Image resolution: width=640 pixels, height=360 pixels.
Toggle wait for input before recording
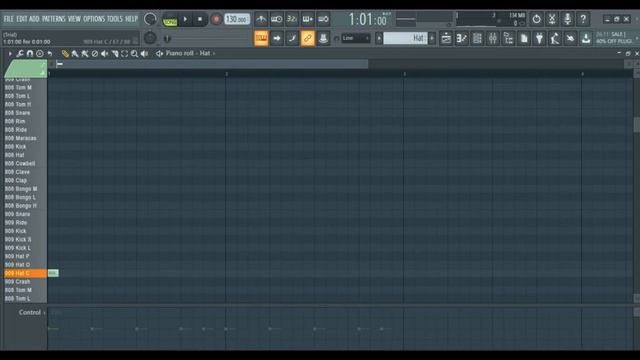(x=276, y=19)
